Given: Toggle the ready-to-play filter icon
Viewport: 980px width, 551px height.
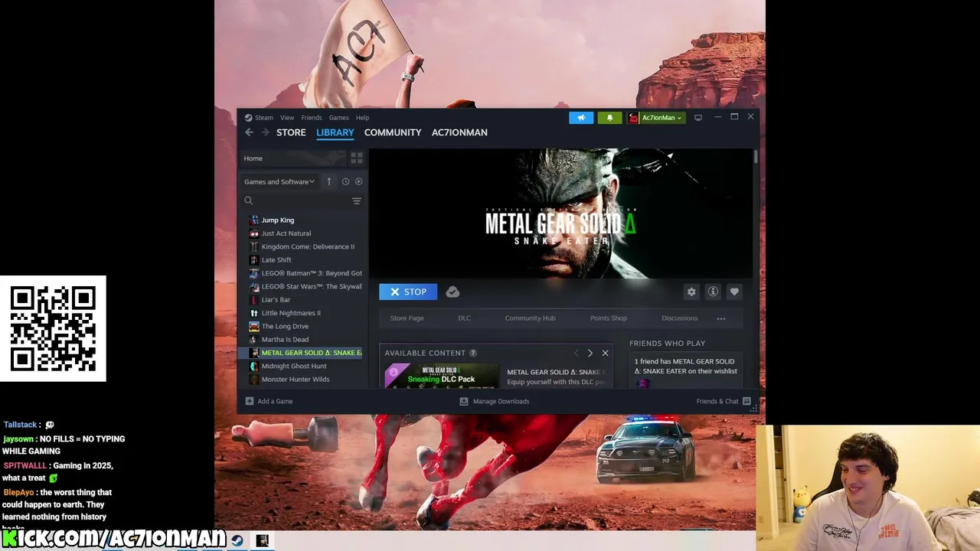Looking at the screenshot, I should point(358,181).
